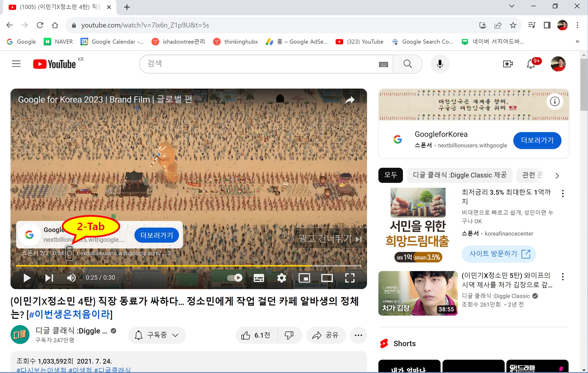Toggle the autoplay switch
This screenshot has height=373, width=588.
click(235, 278)
